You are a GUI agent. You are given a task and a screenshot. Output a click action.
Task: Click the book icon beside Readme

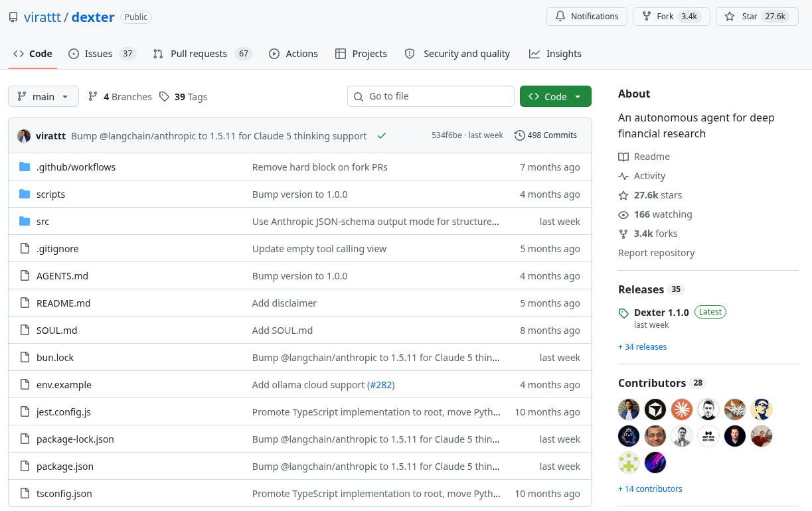[x=623, y=157]
